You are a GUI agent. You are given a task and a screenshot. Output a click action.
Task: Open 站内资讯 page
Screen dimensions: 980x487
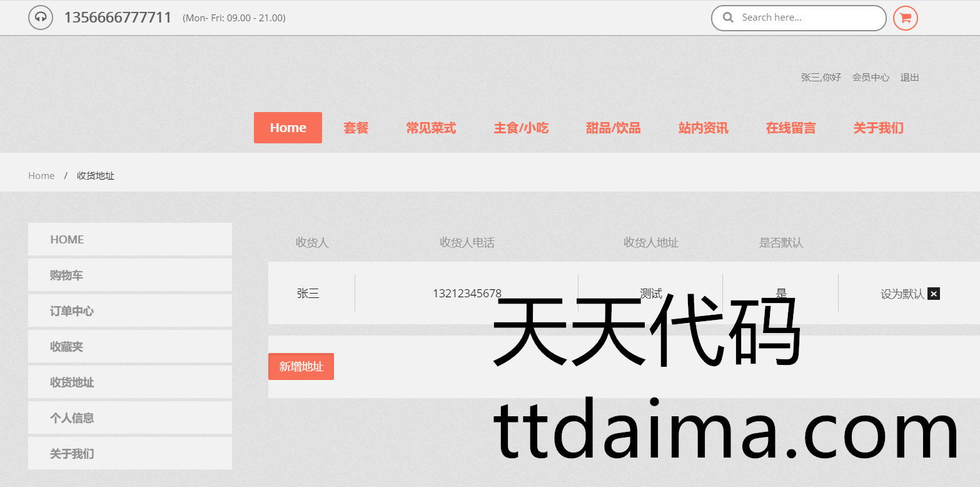703,128
